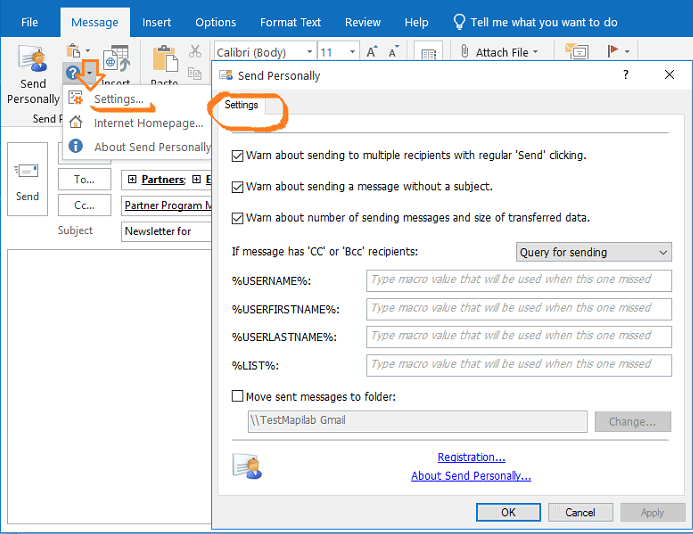Click the Partners recipient group name
This screenshot has height=534, width=693.
[163, 179]
